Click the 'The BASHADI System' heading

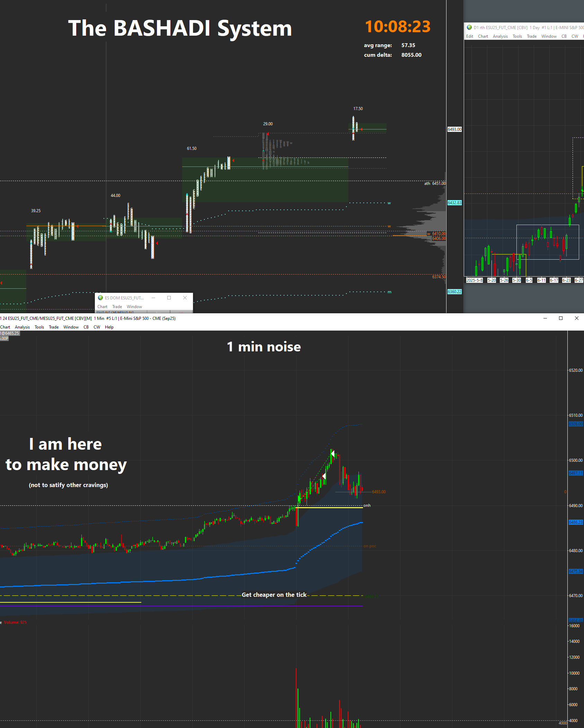point(180,28)
